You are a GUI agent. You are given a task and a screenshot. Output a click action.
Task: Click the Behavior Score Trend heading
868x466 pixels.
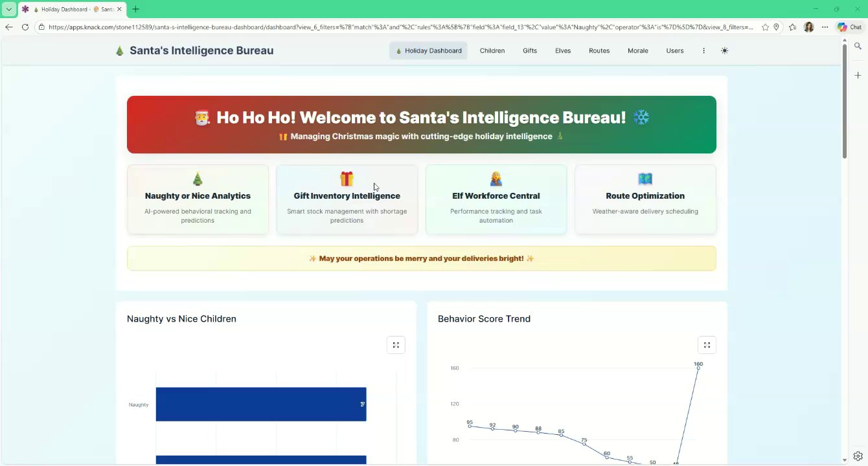point(484,318)
